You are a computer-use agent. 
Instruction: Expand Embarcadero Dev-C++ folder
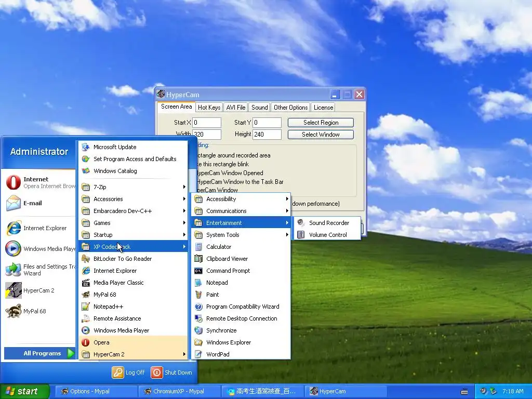[134, 211]
